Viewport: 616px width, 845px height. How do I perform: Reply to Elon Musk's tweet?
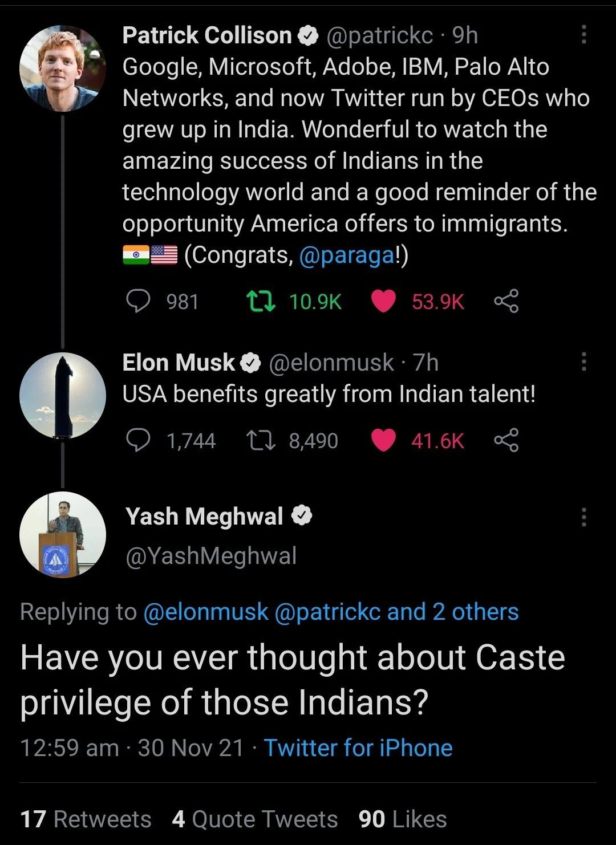pyautogui.click(x=138, y=440)
